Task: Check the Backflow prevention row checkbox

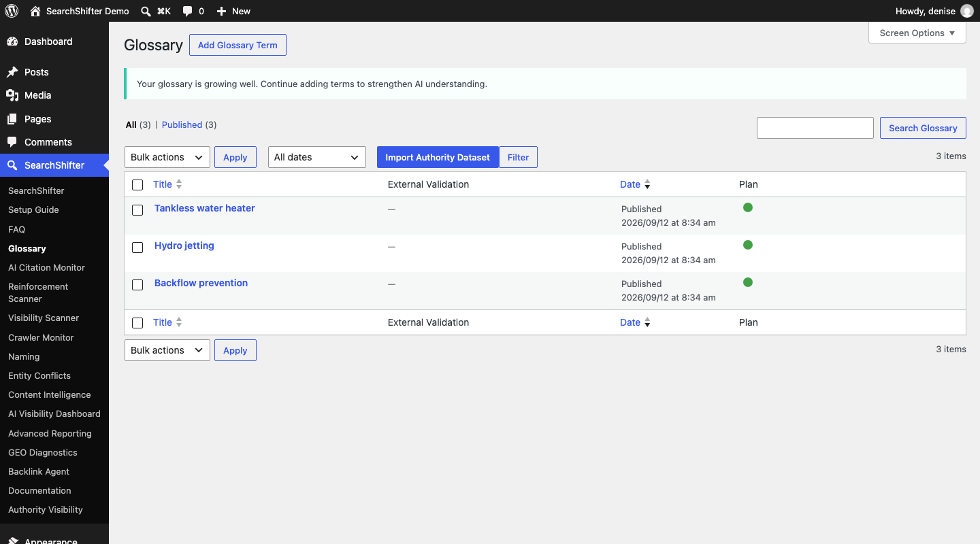Action: coord(137,285)
